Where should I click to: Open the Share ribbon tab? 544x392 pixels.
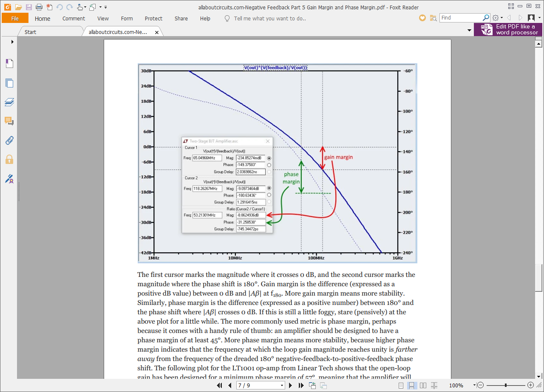[181, 18]
